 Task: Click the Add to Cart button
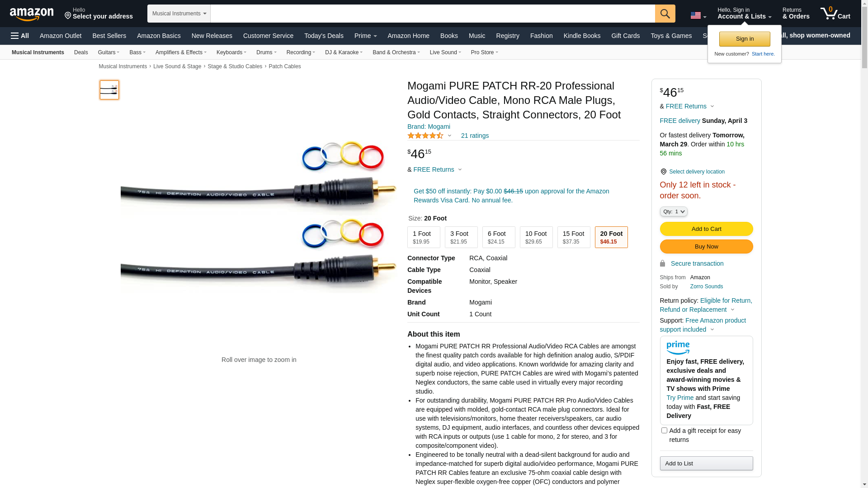(706, 229)
